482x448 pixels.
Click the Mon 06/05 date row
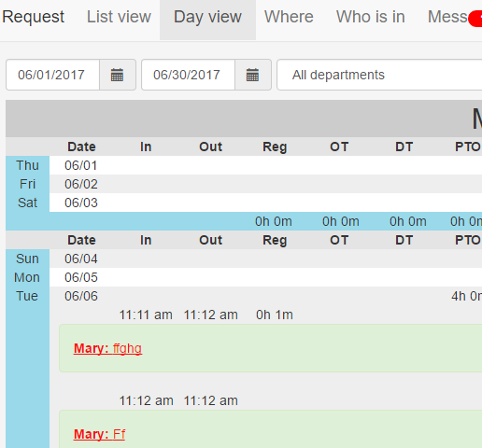[x=244, y=277]
